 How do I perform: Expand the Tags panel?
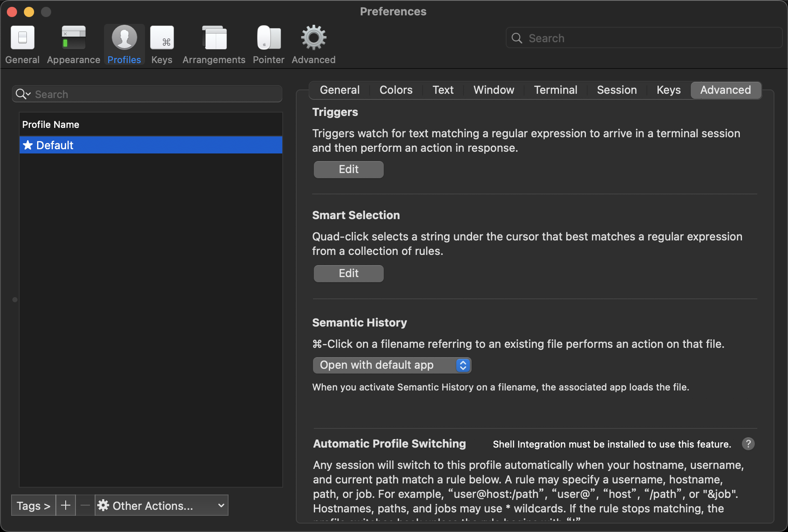point(33,506)
